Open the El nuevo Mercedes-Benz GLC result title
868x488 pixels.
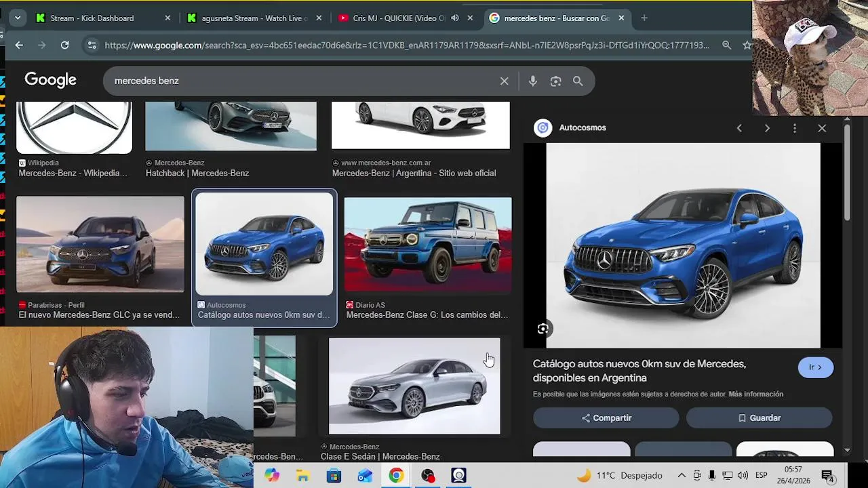[99, 314]
